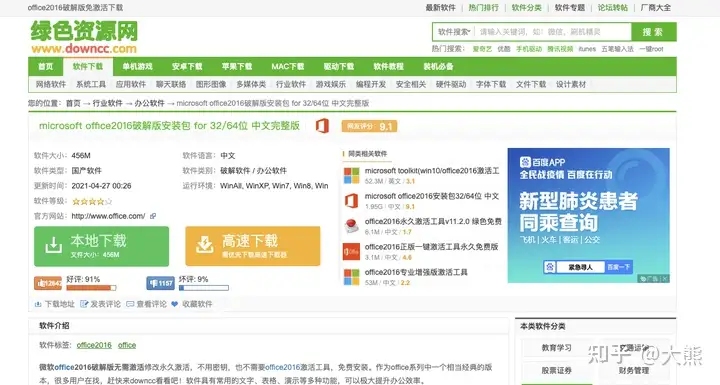This screenshot has width=720, height=385.
Task: Select the 字体下载 subcategory
Action: [491, 84]
